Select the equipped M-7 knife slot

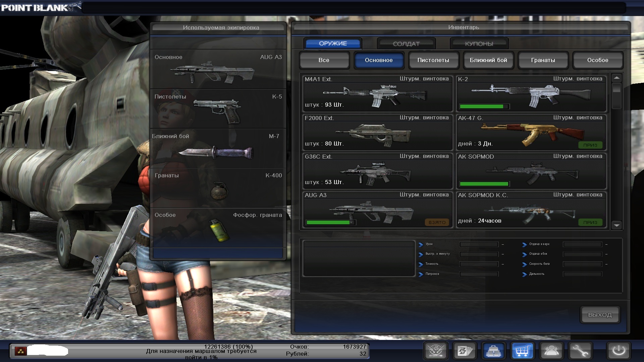[x=218, y=148]
